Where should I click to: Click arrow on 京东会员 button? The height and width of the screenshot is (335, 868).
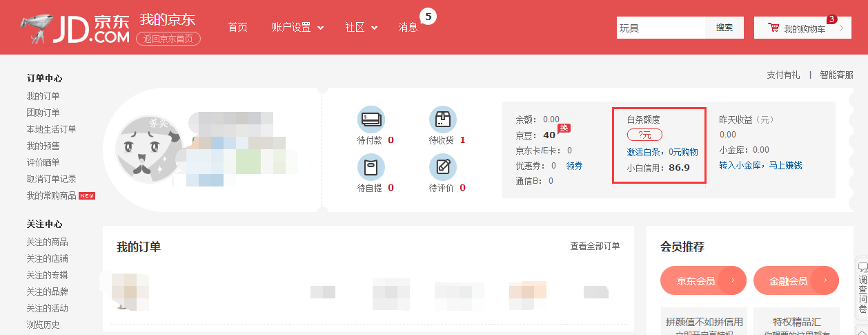(732, 281)
